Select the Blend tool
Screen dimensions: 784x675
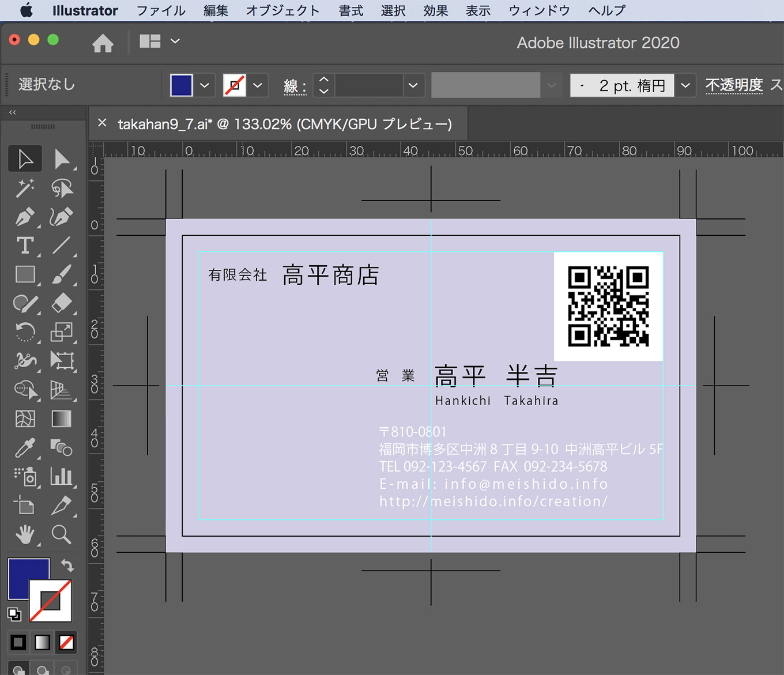click(x=62, y=447)
